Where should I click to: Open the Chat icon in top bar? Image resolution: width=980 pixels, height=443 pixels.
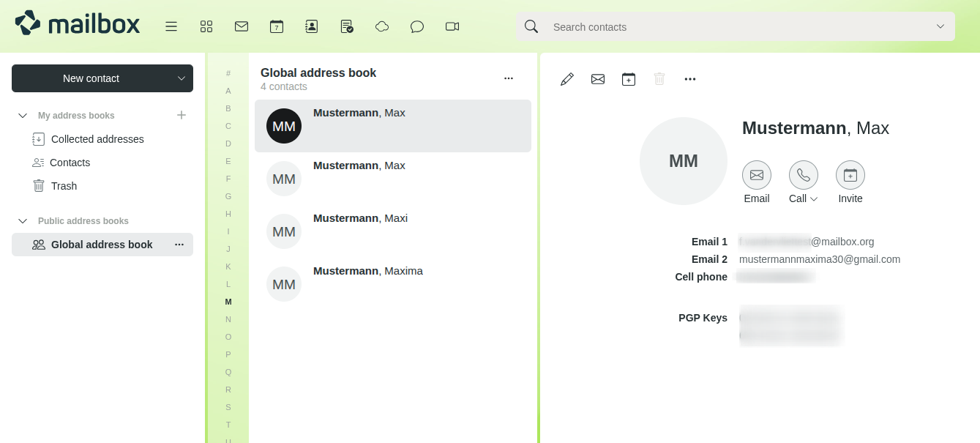[417, 26]
